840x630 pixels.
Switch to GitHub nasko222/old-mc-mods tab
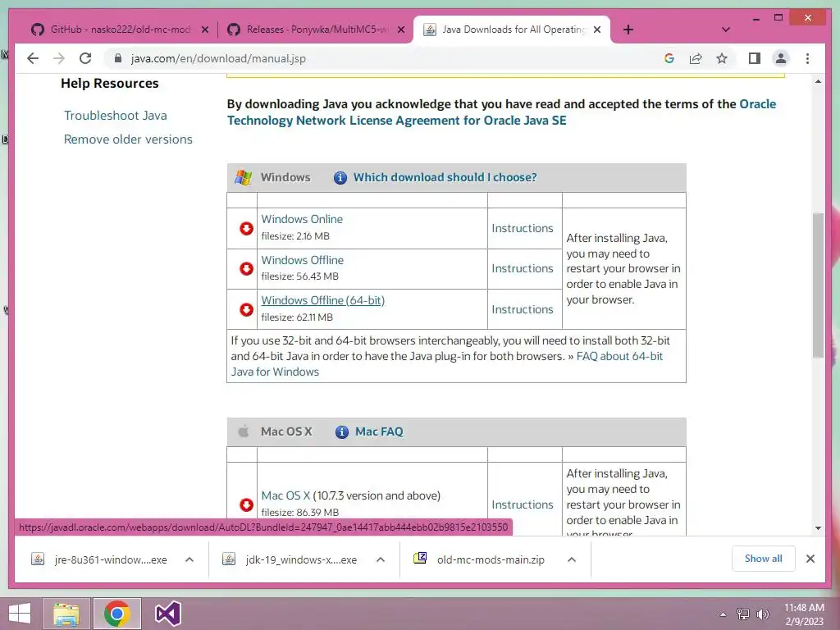(x=121, y=30)
